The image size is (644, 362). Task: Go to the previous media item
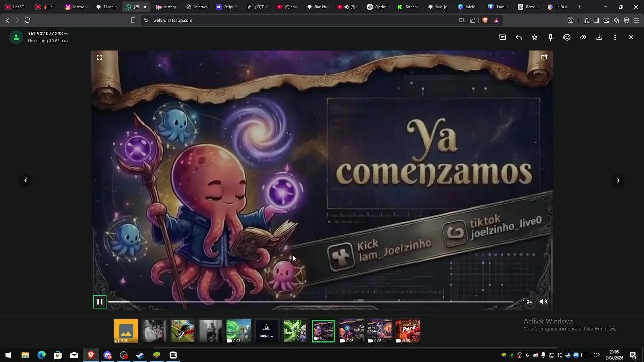(x=25, y=180)
